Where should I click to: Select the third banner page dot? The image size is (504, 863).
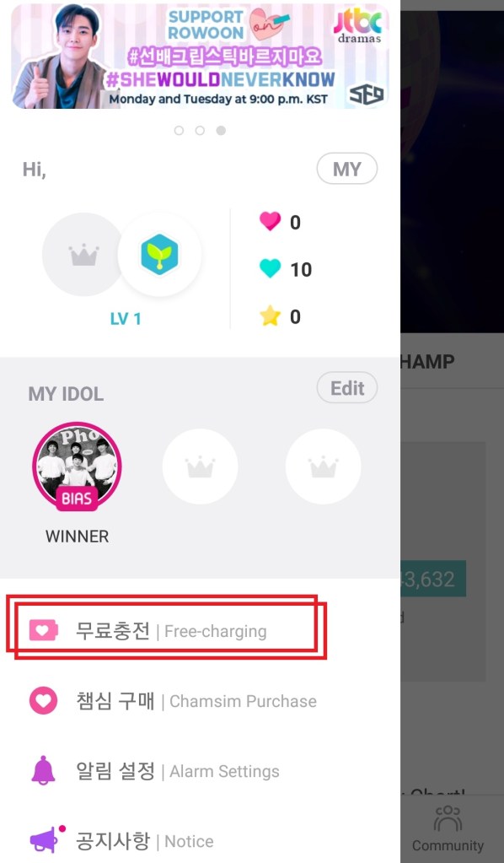pyautogui.click(x=221, y=131)
